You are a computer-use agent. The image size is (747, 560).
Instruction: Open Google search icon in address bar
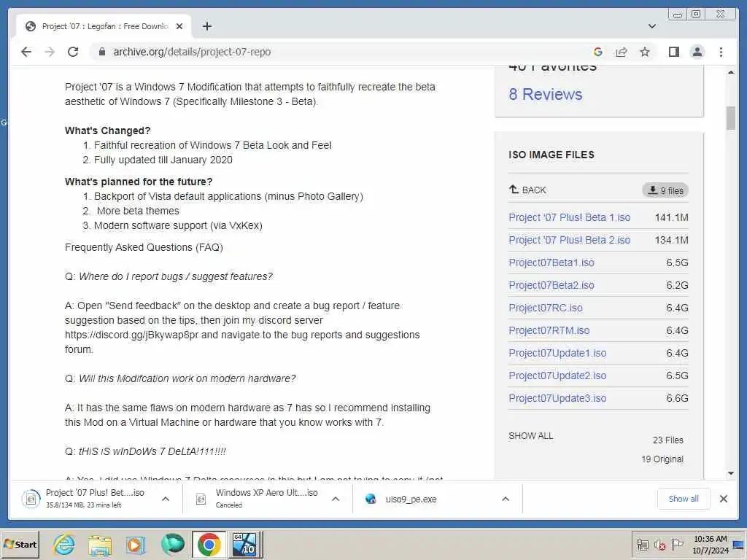598,52
